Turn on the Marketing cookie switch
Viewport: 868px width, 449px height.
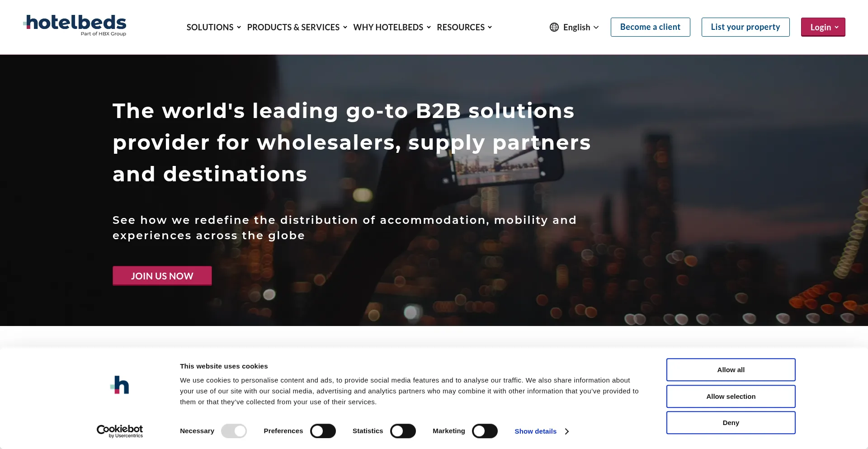click(x=485, y=431)
